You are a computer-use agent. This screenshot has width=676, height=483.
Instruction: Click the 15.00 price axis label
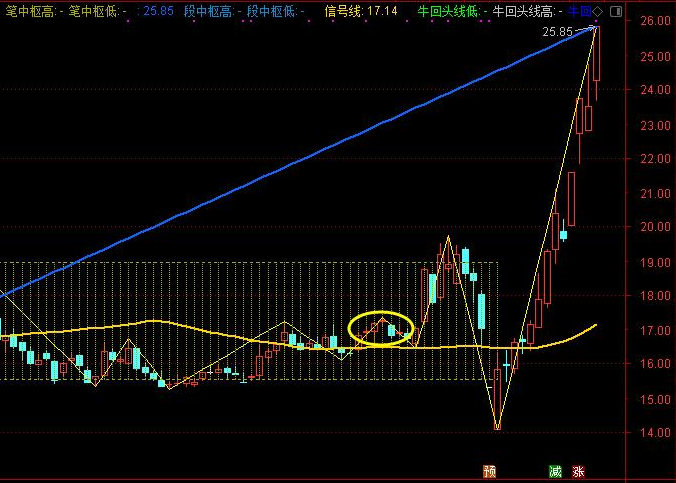click(655, 399)
